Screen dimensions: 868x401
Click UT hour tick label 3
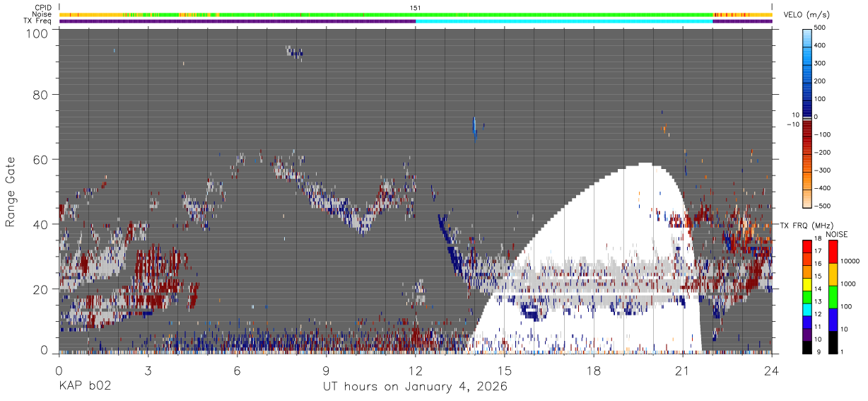pos(148,370)
